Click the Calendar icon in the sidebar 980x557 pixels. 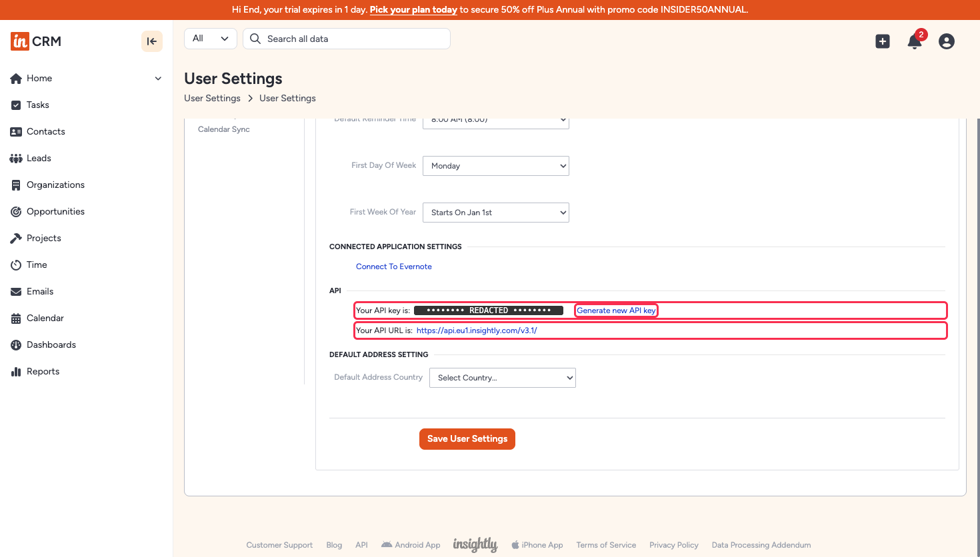(x=16, y=318)
